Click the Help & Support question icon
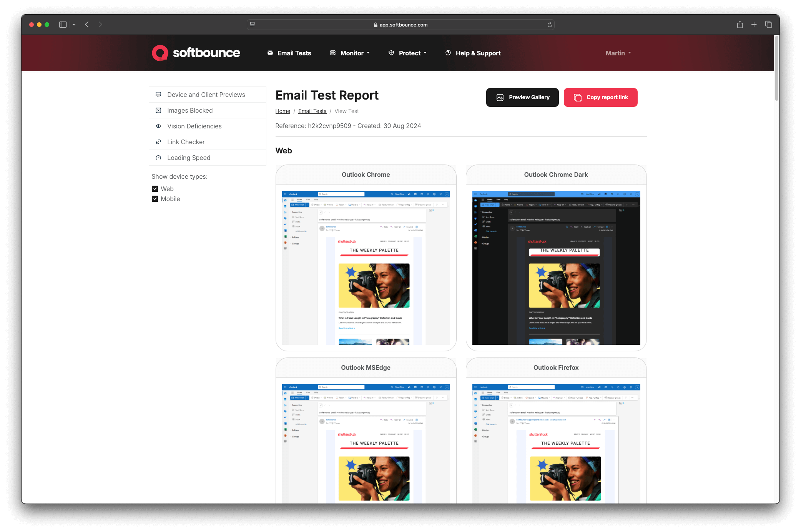801x532 pixels. (448, 53)
